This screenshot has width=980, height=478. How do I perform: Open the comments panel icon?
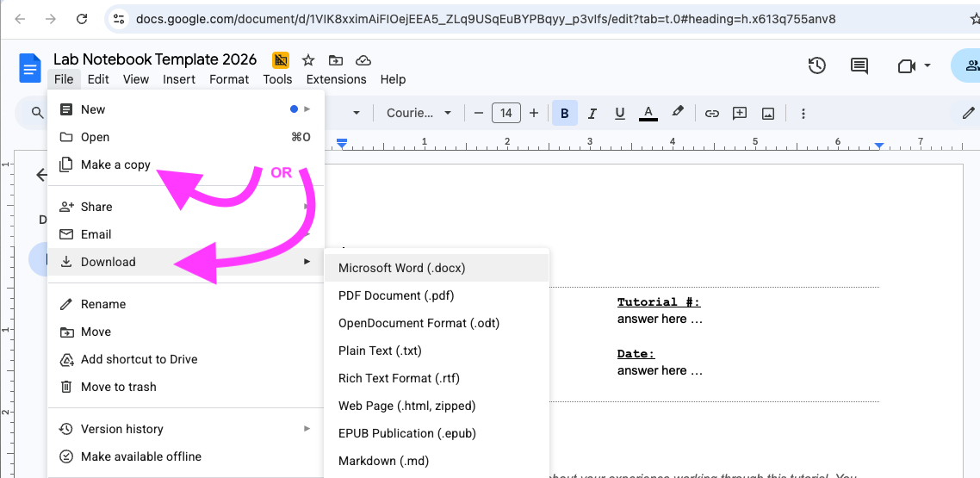(x=859, y=65)
